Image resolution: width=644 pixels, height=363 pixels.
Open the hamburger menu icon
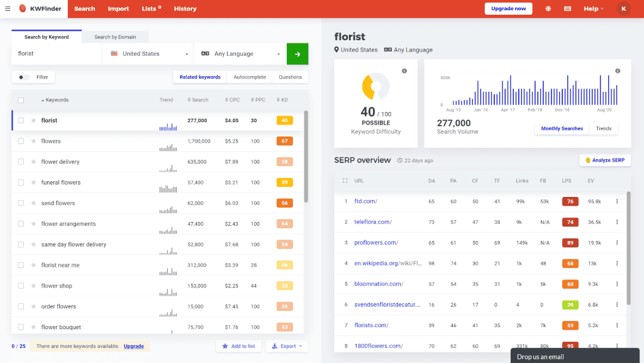click(8, 9)
